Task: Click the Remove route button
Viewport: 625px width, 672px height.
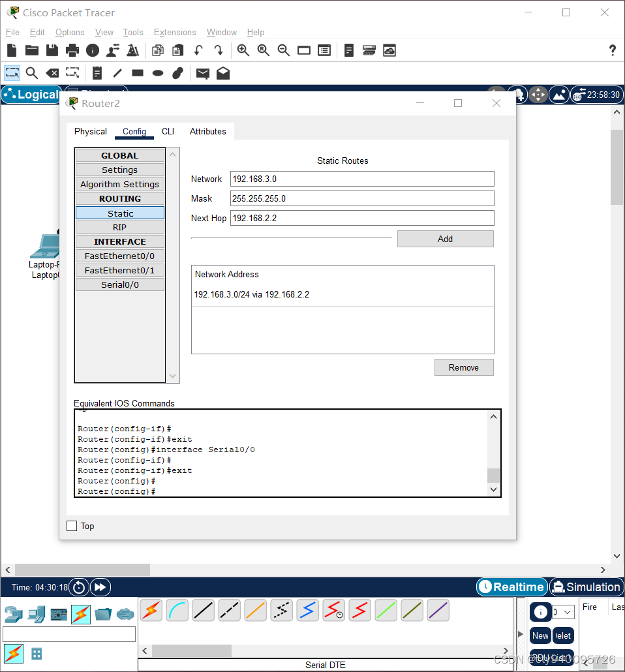Action: click(464, 367)
